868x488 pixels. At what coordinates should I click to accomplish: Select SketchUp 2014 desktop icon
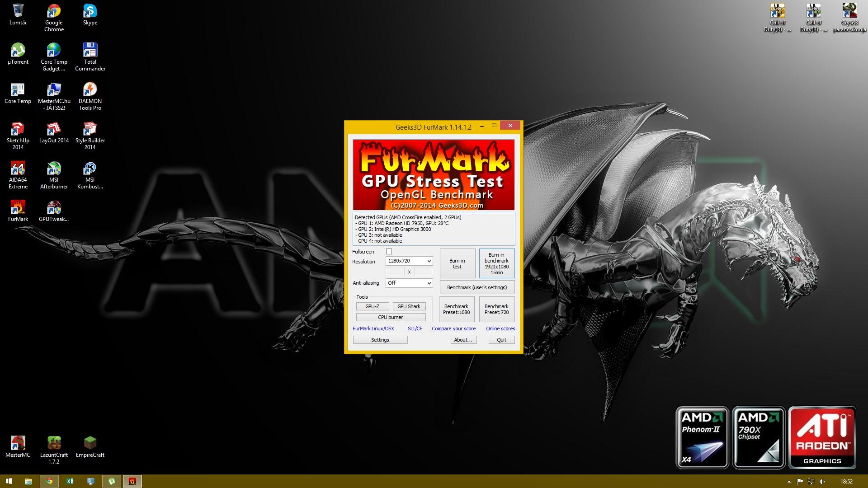point(18,136)
